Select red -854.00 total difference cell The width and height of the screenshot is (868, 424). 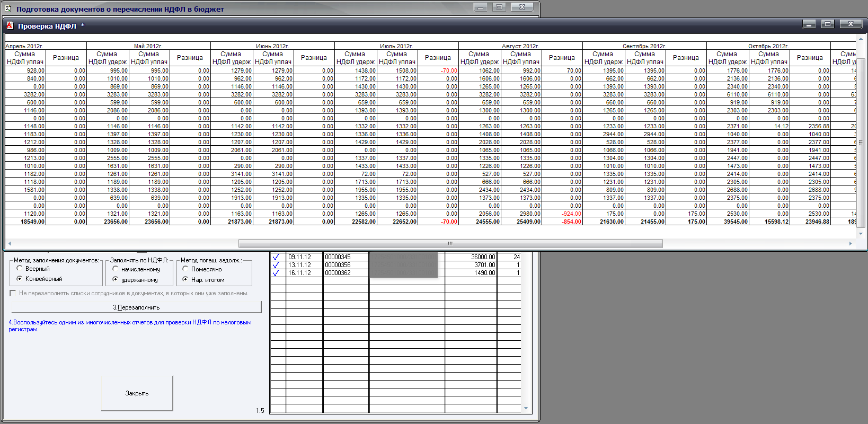(562, 222)
